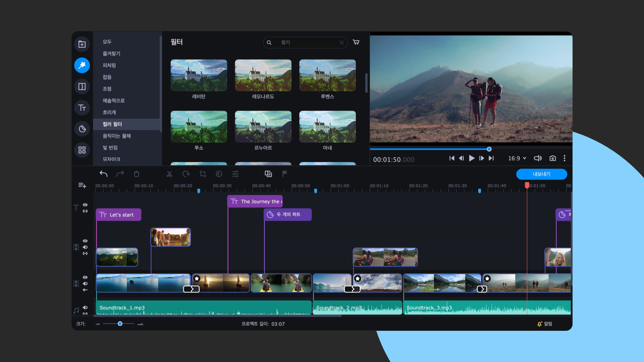644x362 pixels.
Task: Open the Stickers panel icon
Action: click(82, 129)
